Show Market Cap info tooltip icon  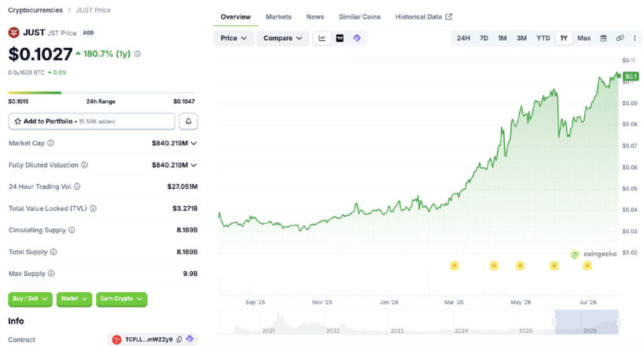(x=50, y=143)
